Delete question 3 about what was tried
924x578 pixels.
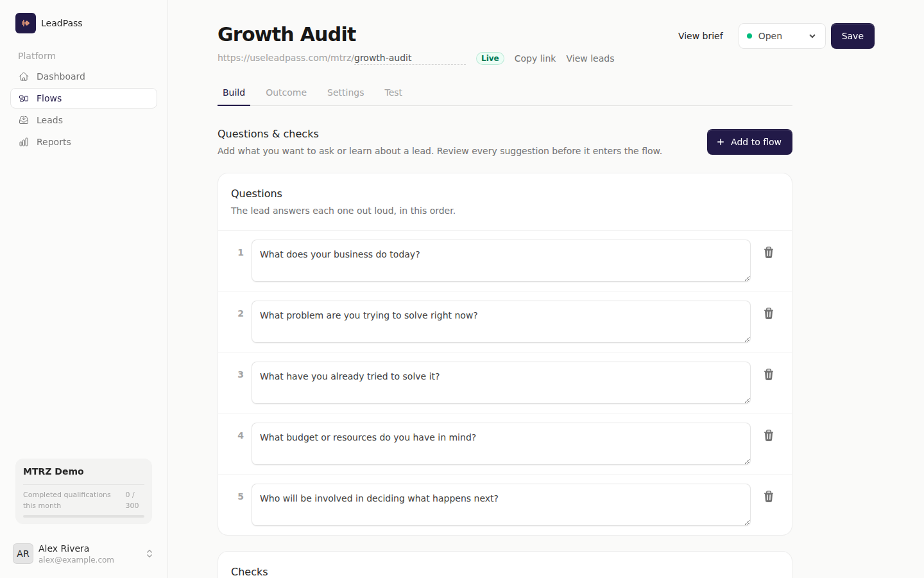pos(769,374)
